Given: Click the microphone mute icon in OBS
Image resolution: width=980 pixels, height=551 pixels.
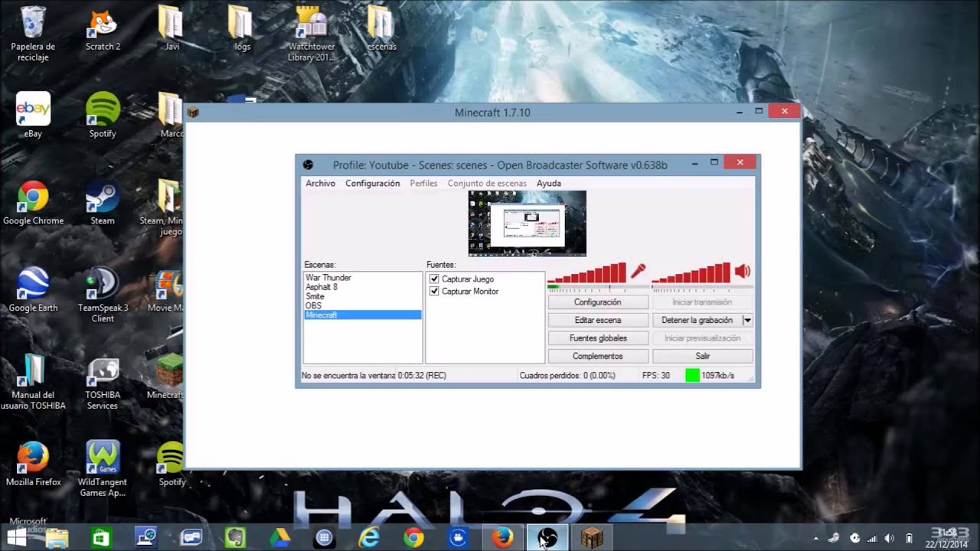Looking at the screenshot, I should 638,271.
